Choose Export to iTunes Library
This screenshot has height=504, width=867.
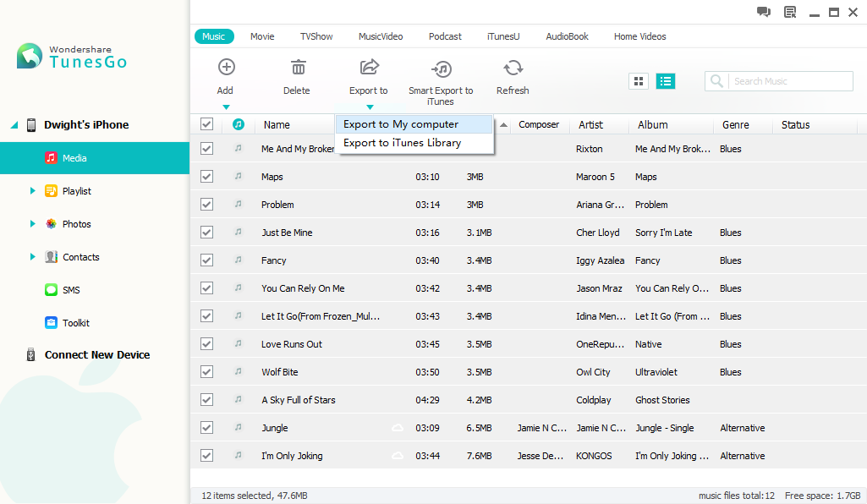tap(414, 143)
